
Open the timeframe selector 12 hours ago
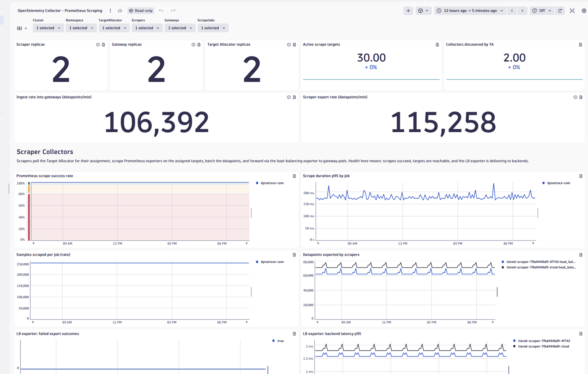(x=470, y=11)
